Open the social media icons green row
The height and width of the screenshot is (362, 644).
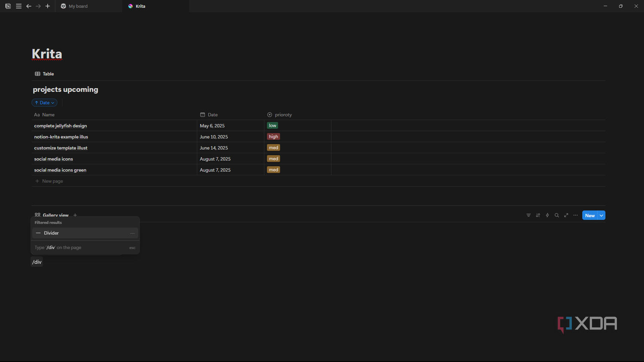pos(60,170)
